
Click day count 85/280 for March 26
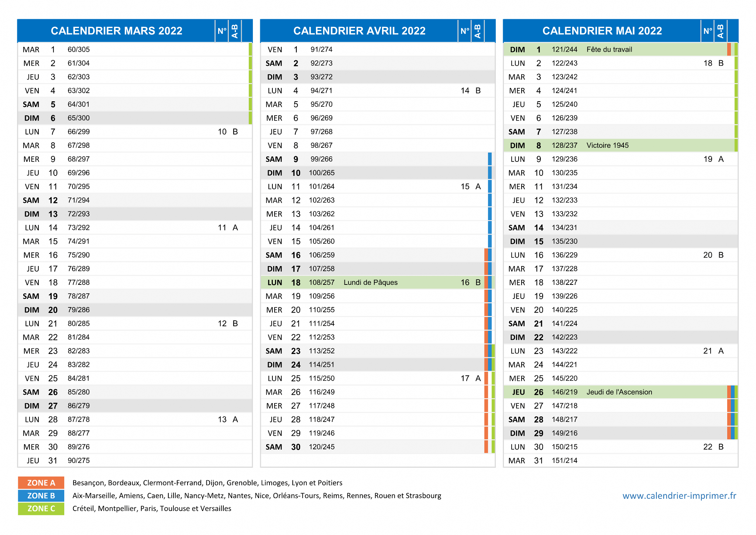click(x=79, y=392)
